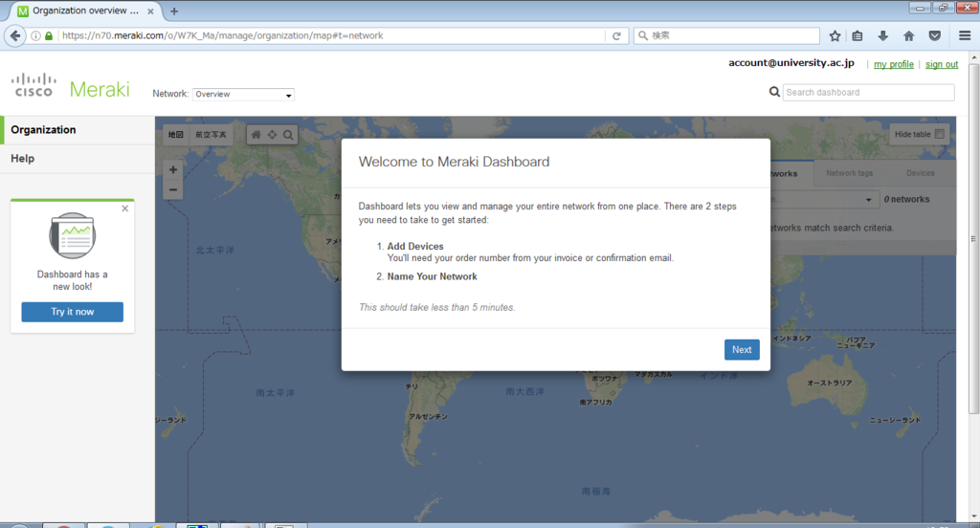Image resolution: width=980 pixels, height=528 pixels.
Task: Click the browser back arrow button
Action: coord(15,35)
